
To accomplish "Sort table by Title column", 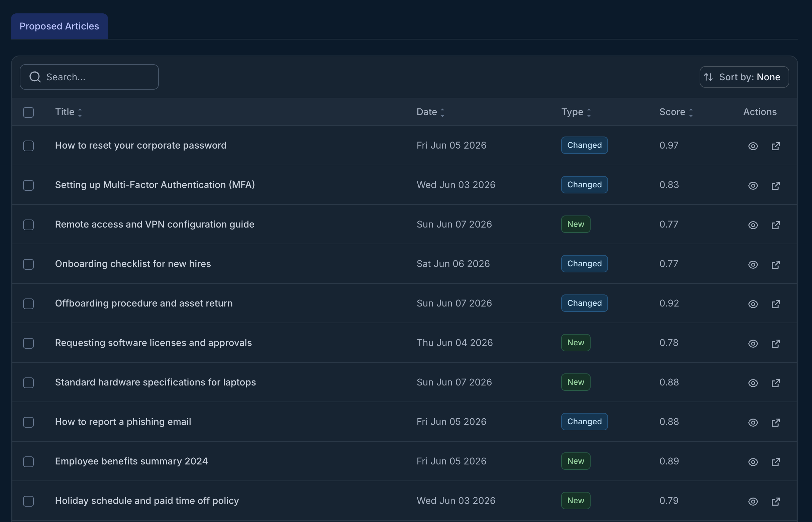I will coord(69,112).
